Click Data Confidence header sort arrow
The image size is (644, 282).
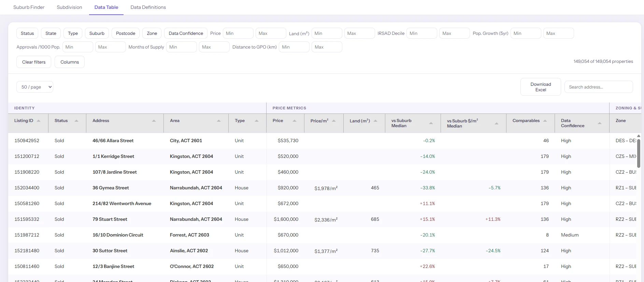[600, 123]
